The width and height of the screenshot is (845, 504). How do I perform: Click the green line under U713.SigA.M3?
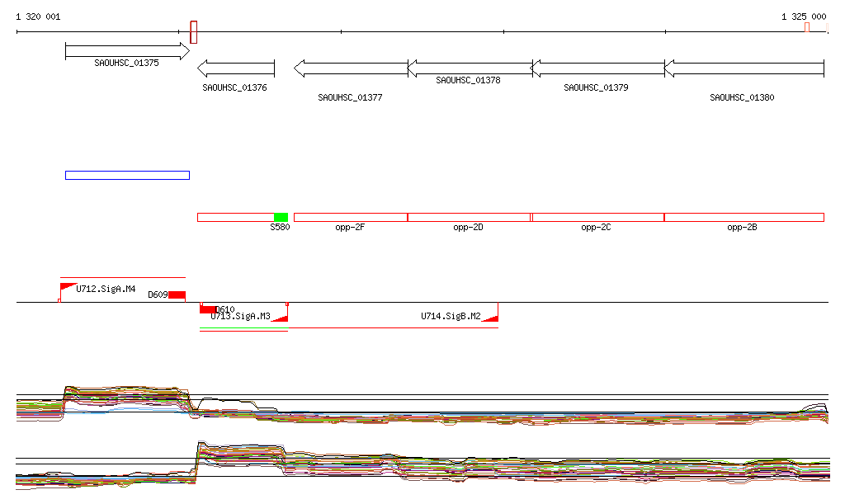tap(244, 327)
